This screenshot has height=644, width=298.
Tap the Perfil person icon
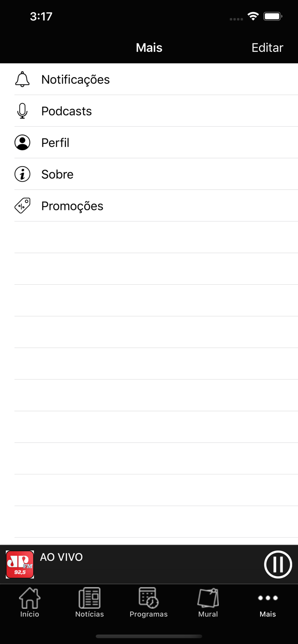pyautogui.click(x=22, y=143)
